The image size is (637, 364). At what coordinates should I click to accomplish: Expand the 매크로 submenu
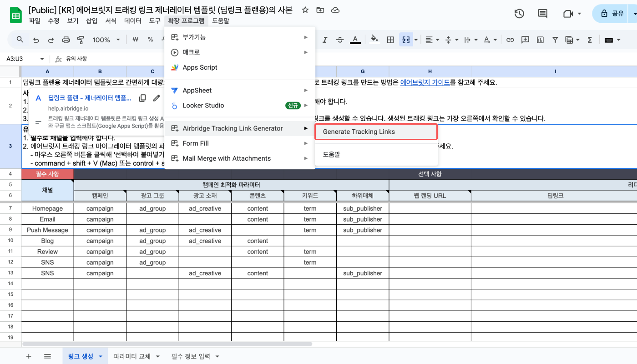click(240, 52)
